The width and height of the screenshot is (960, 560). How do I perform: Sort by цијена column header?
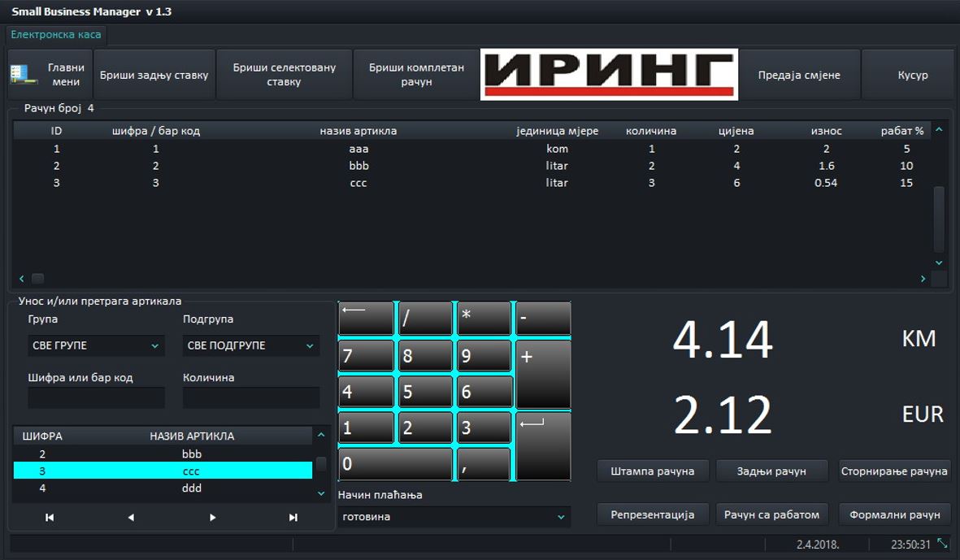coord(736,131)
